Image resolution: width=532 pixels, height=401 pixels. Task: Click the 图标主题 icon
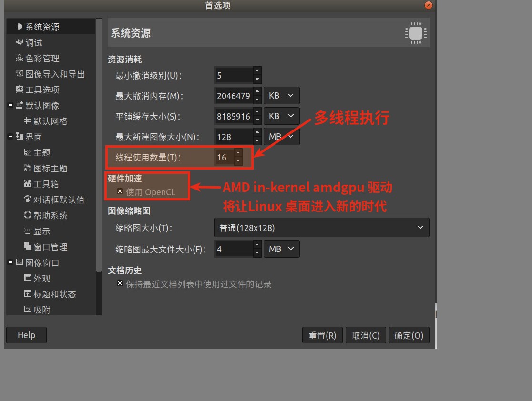click(28, 168)
